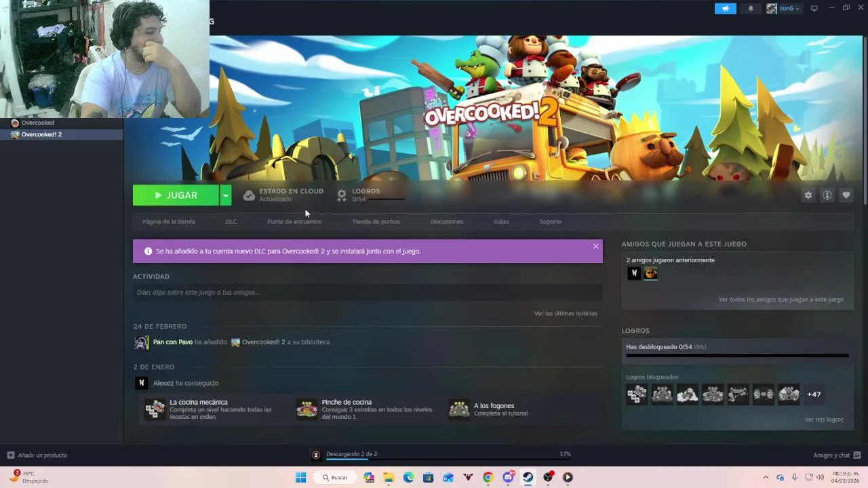868x488 pixels.
Task: Click second locked achievement icon
Action: coord(662,394)
